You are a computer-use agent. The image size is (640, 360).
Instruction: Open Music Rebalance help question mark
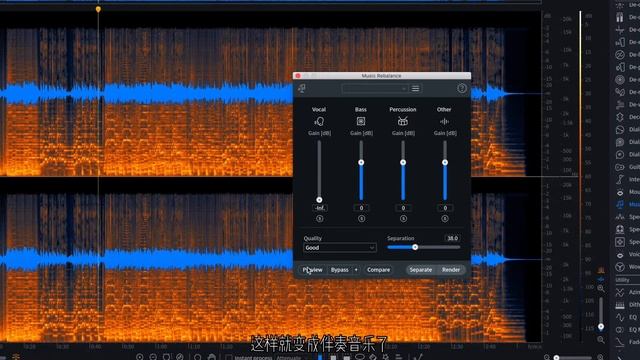pos(462,88)
